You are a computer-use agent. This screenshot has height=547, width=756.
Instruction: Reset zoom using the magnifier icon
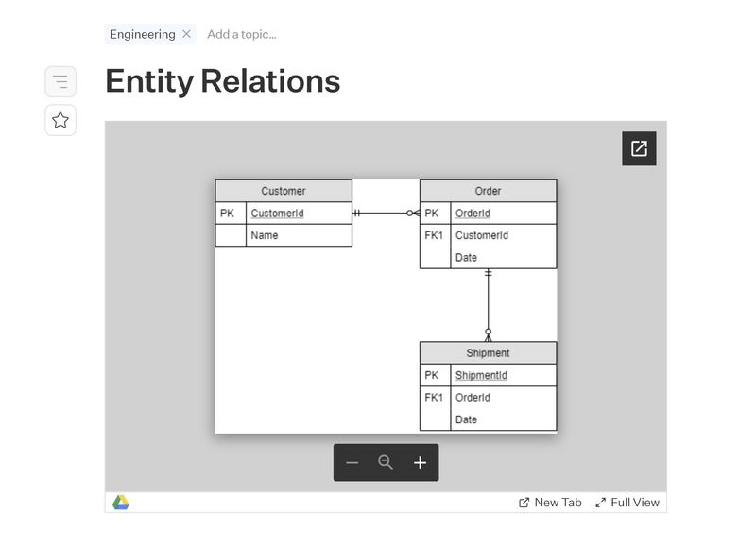(386, 463)
